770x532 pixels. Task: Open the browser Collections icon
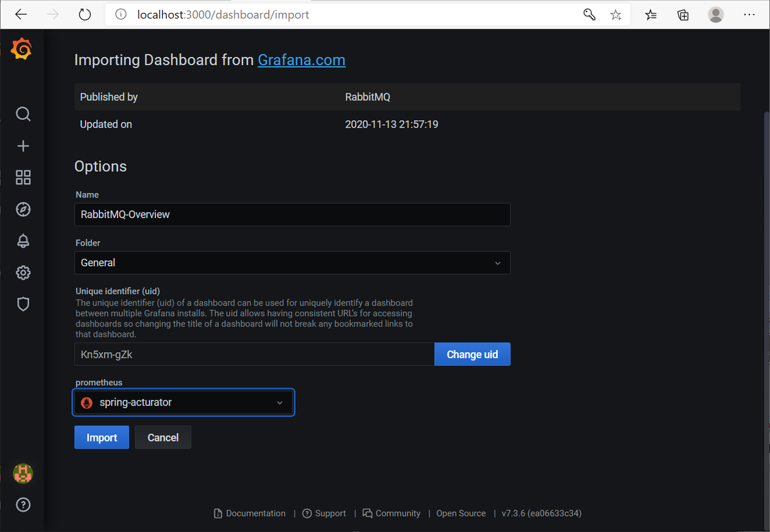(683, 15)
